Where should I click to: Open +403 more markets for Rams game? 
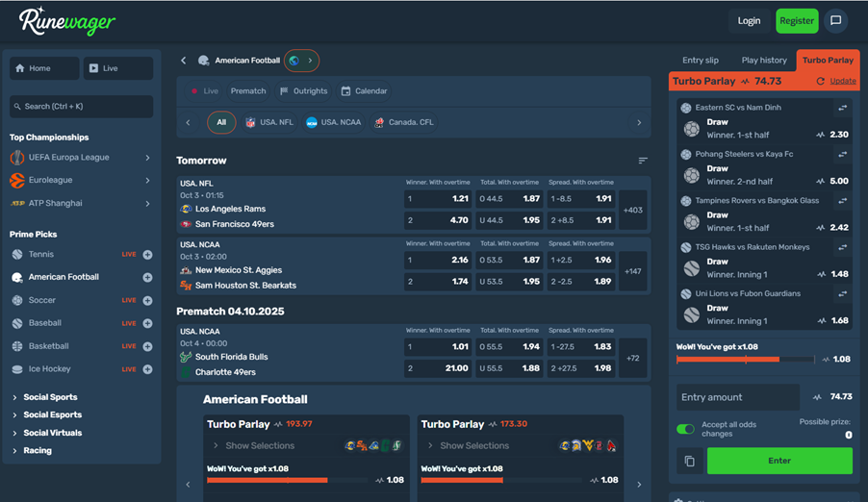point(633,211)
